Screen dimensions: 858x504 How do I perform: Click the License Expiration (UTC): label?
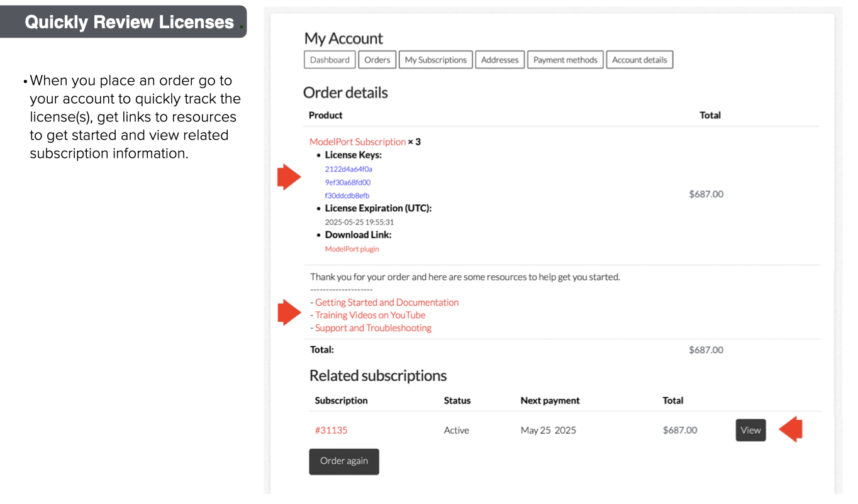(x=378, y=208)
